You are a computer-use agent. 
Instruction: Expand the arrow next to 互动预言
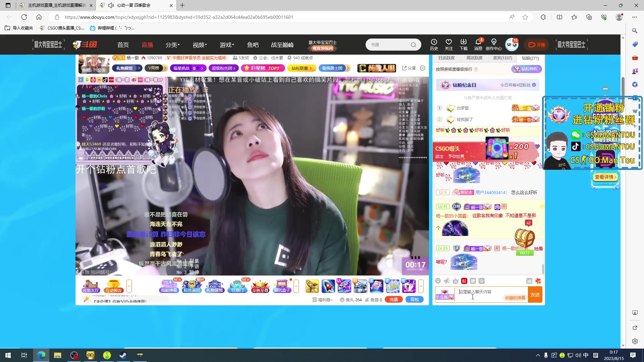pos(128,287)
